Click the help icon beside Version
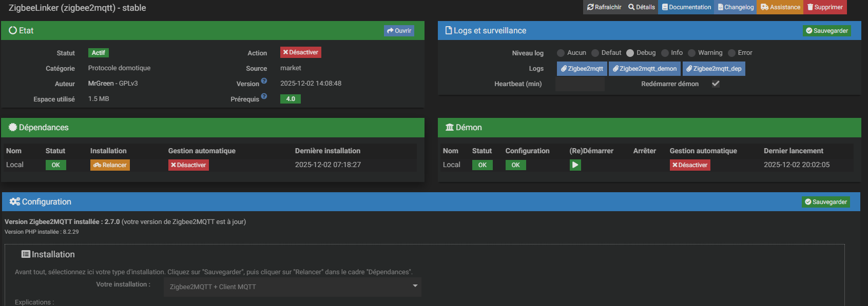The image size is (868, 306). 264,81
